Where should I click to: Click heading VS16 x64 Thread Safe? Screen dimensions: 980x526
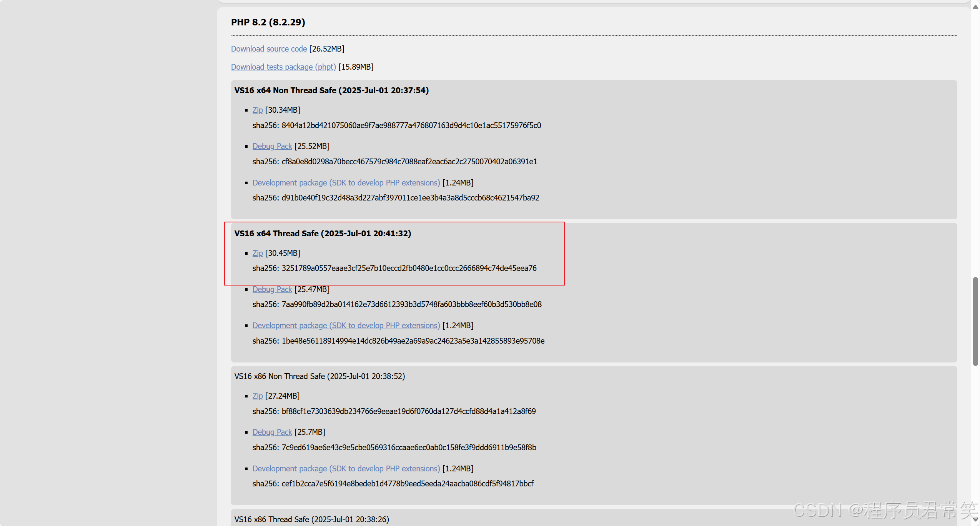[323, 234]
